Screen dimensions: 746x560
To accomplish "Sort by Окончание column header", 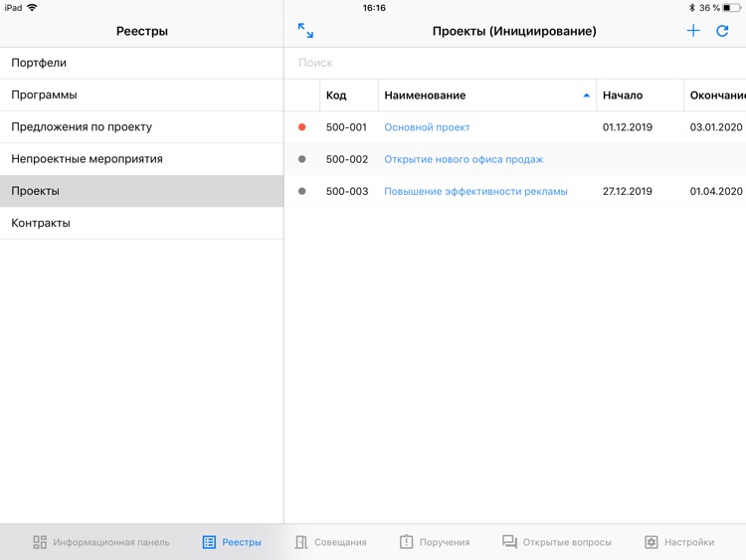I will (x=715, y=95).
